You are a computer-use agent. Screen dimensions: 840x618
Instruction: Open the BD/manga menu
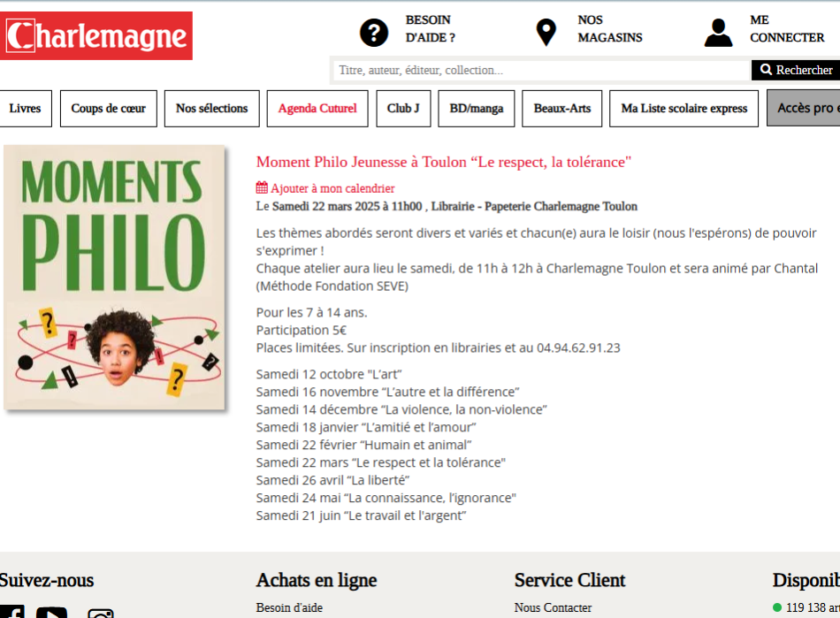(476, 109)
